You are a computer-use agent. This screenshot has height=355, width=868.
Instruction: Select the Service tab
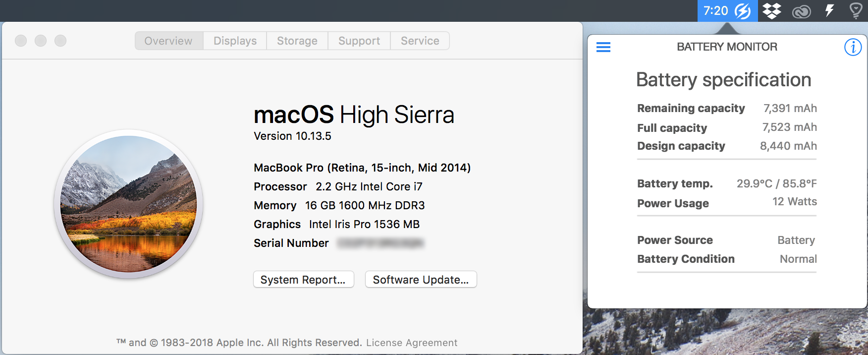(x=420, y=41)
